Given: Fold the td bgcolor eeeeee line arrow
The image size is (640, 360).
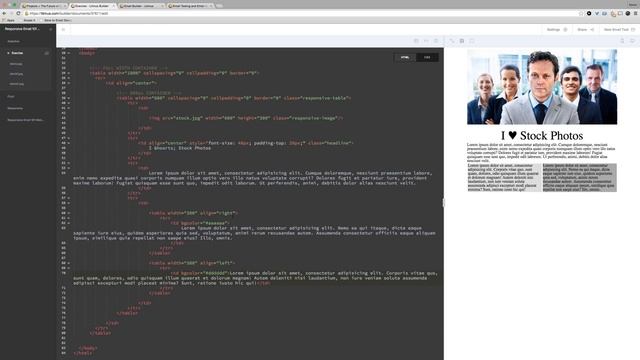Looking at the screenshot, I should (69, 223).
